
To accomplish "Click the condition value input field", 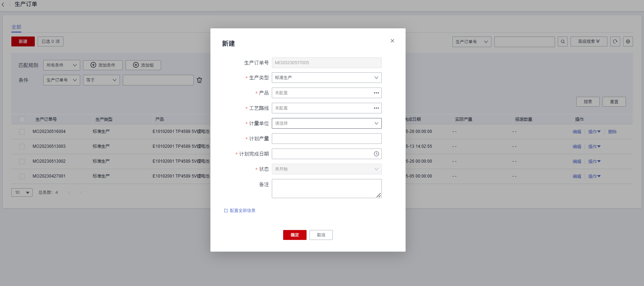I will click(158, 80).
